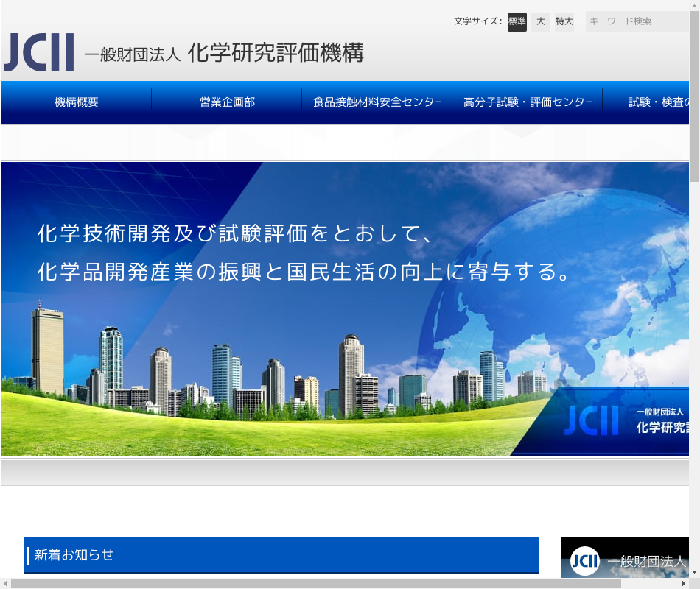Expand the 食品接触材料安全センター menu item
This screenshot has width=700, height=589.
click(377, 102)
